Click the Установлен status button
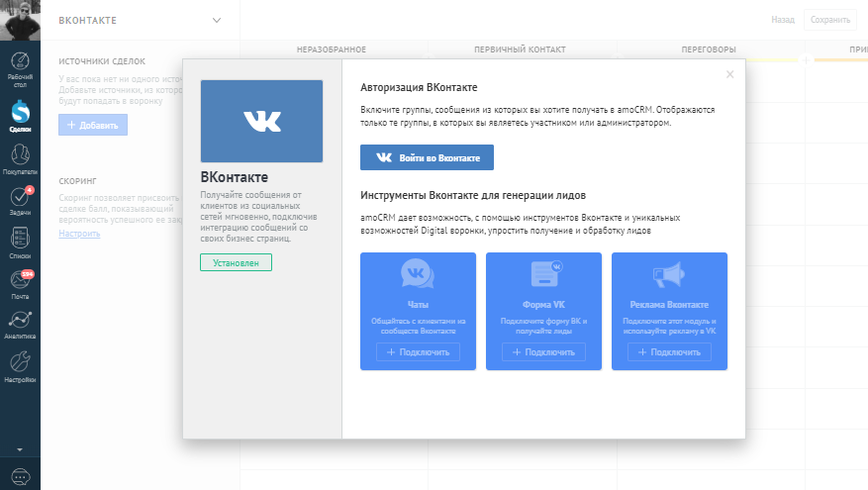The height and width of the screenshot is (490, 868). click(x=236, y=262)
